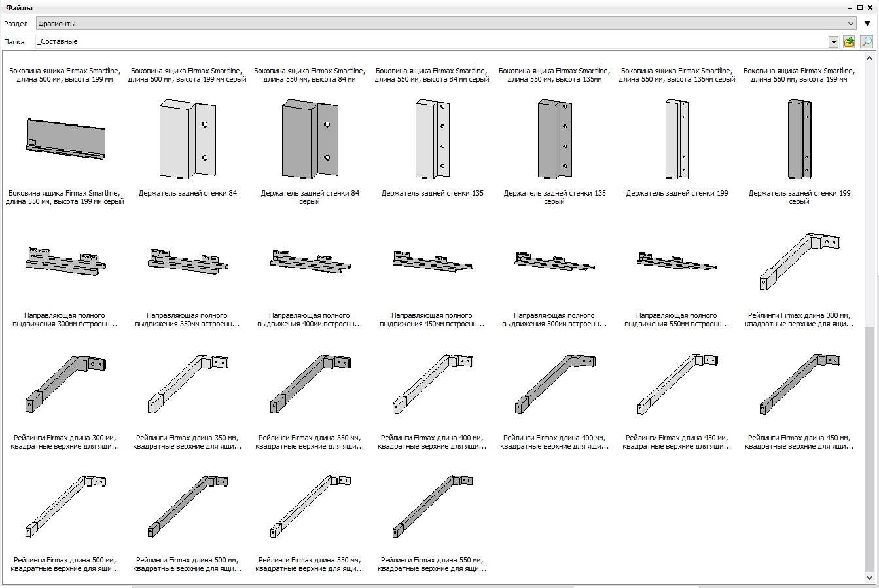Click label Боковина 550 мм, высота 84 мм серый

point(432,75)
